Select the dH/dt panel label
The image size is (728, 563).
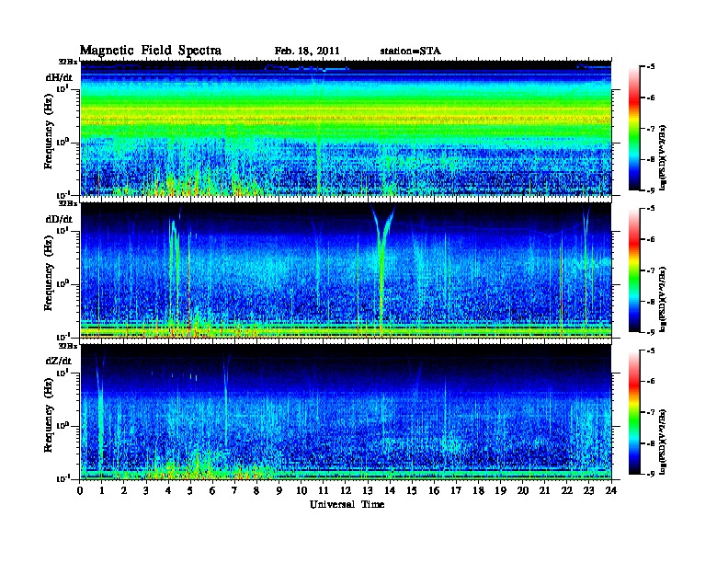(x=59, y=77)
